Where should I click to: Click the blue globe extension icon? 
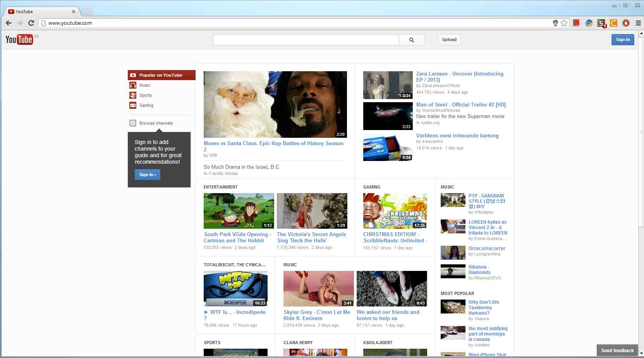pos(589,23)
